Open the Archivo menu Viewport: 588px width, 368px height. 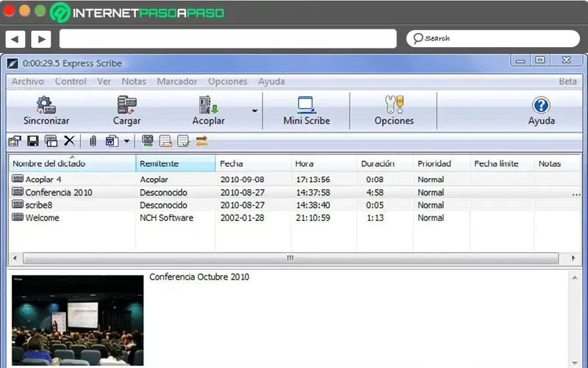(28, 82)
